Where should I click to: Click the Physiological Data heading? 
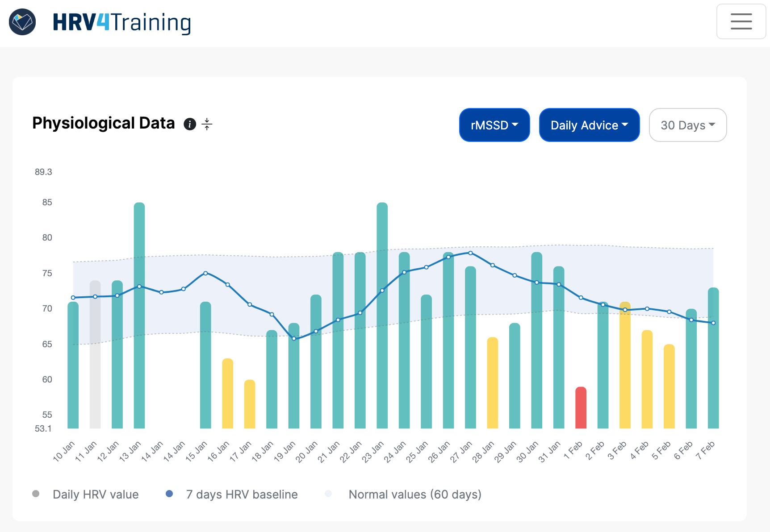click(103, 123)
